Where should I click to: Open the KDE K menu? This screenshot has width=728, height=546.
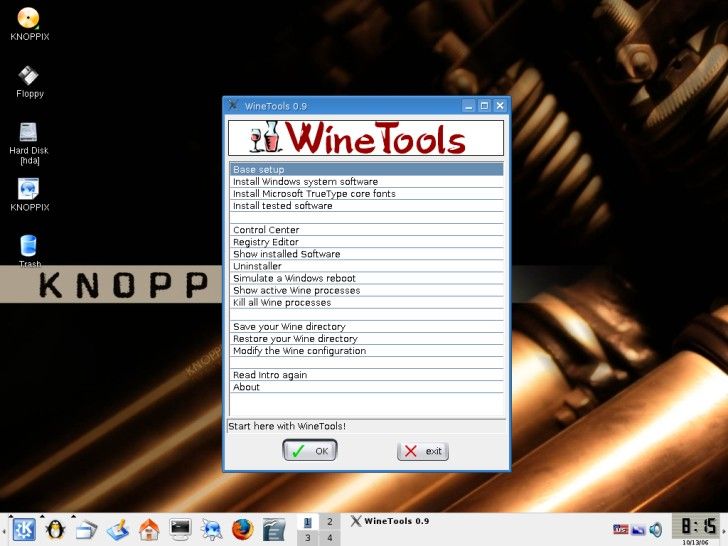click(x=24, y=529)
